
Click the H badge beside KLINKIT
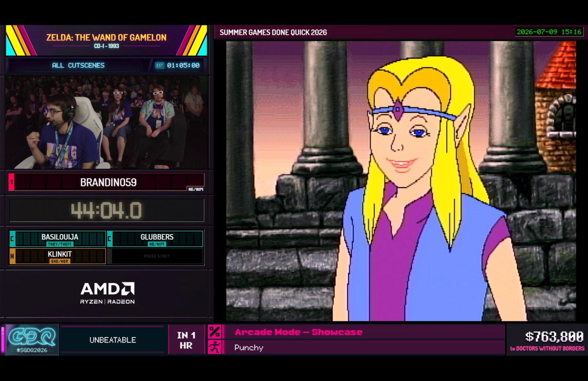click(x=12, y=256)
